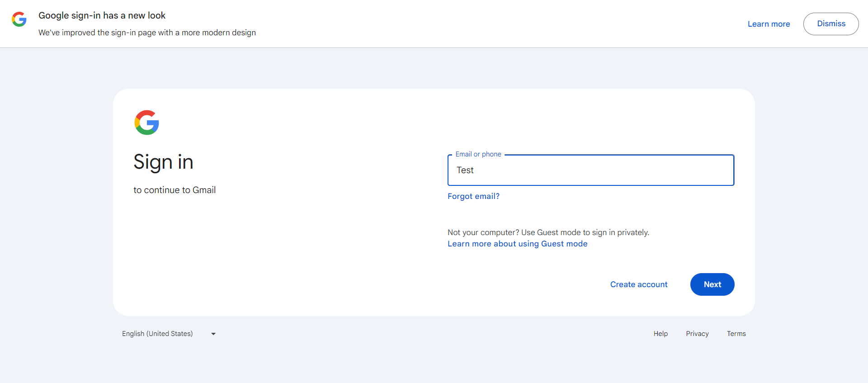The image size is (868, 383).
Task: Open the Terms footer link
Action: tap(736, 334)
